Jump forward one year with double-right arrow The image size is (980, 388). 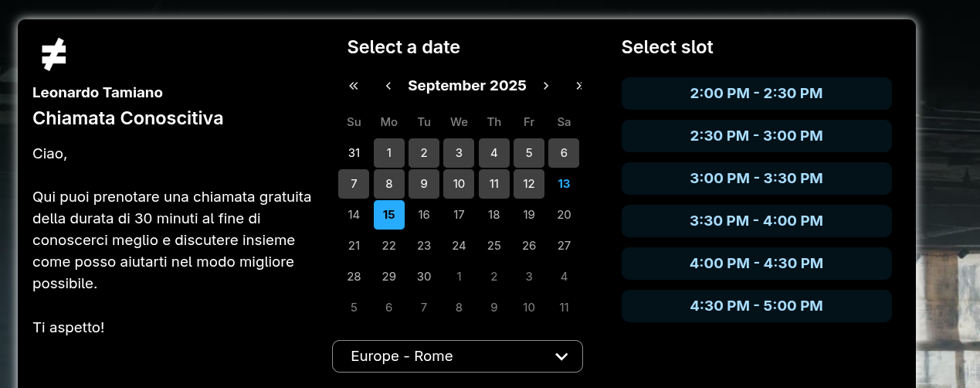[x=578, y=86]
